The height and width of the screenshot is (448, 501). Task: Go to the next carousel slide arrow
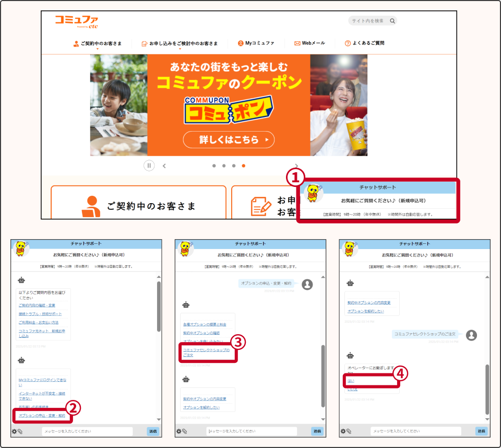click(296, 166)
